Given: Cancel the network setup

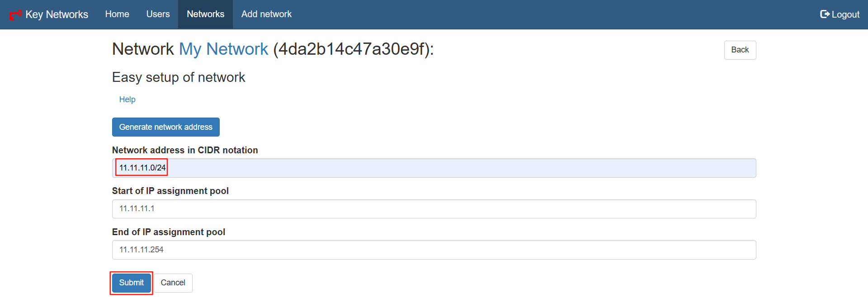Looking at the screenshot, I should coord(173,283).
